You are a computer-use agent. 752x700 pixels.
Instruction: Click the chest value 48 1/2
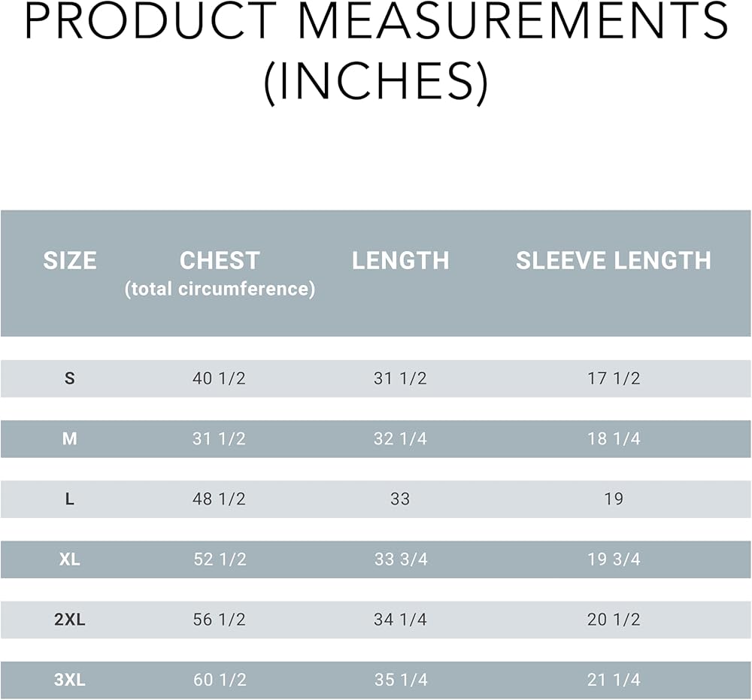tap(219, 498)
